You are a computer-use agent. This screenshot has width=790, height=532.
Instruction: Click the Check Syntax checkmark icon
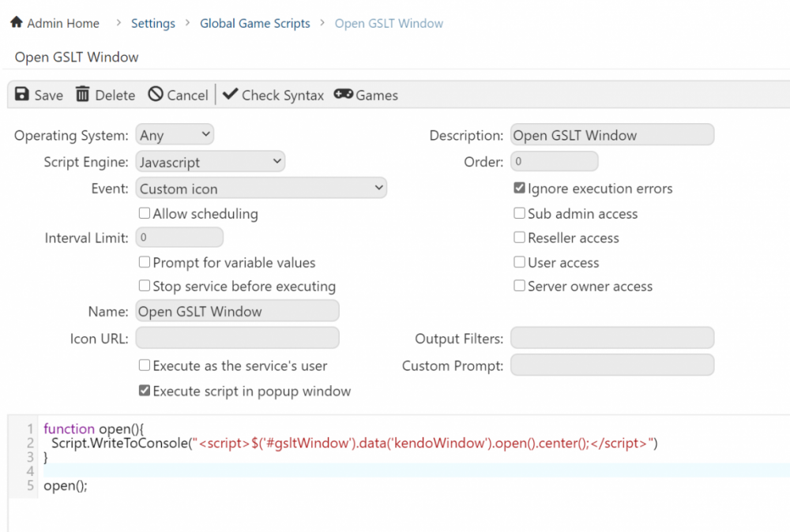pyautogui.click(x=230, y=95)
